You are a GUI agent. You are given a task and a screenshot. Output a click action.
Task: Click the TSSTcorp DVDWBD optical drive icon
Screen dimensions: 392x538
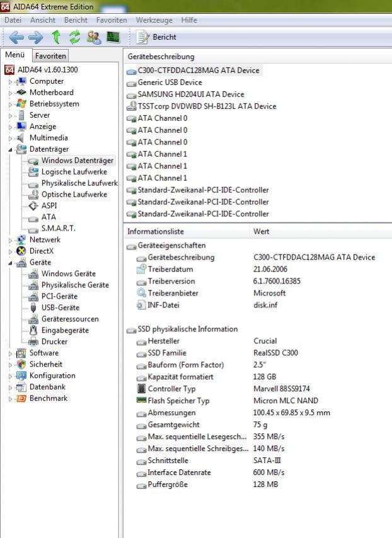132,106
